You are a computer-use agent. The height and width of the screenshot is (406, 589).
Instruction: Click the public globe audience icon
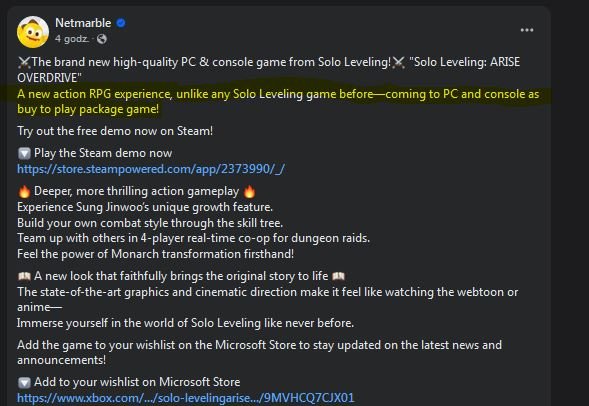(x=101, y=39)
